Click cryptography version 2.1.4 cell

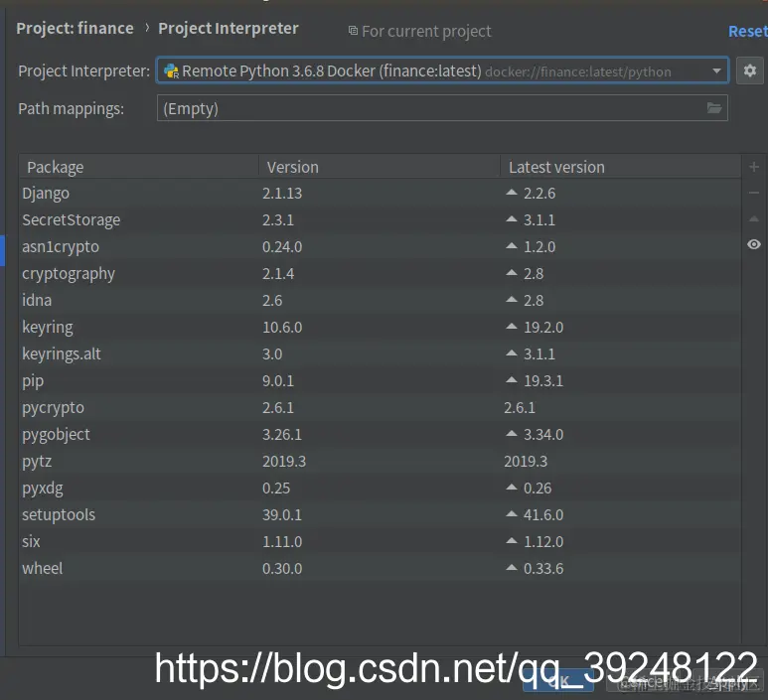pos(278,274)
